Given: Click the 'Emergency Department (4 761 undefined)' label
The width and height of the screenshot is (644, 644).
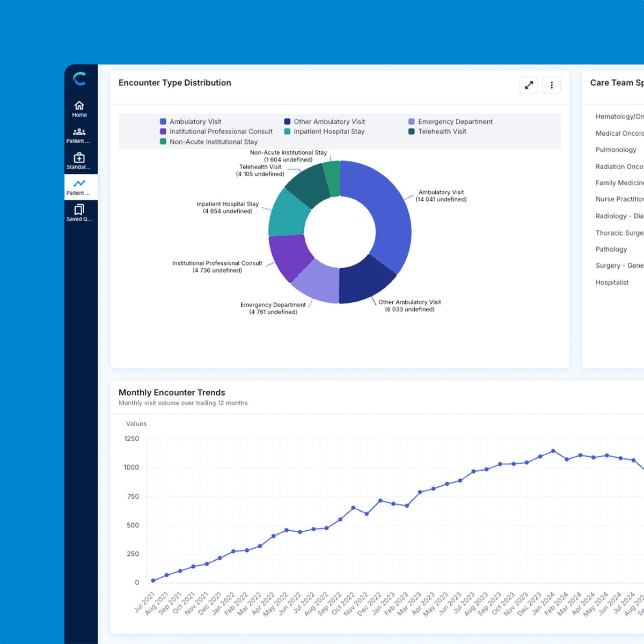Looking at the screenshot, I should (273, 309).
